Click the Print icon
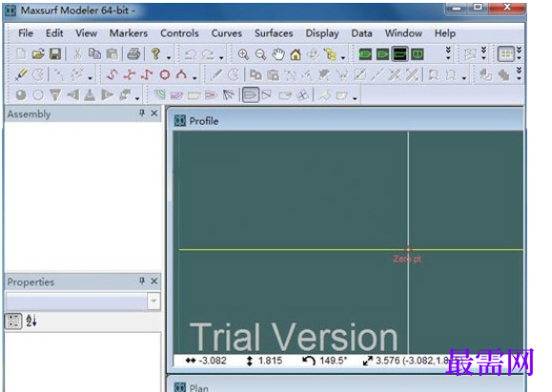The image size is (552, 392). click(133, 53)
